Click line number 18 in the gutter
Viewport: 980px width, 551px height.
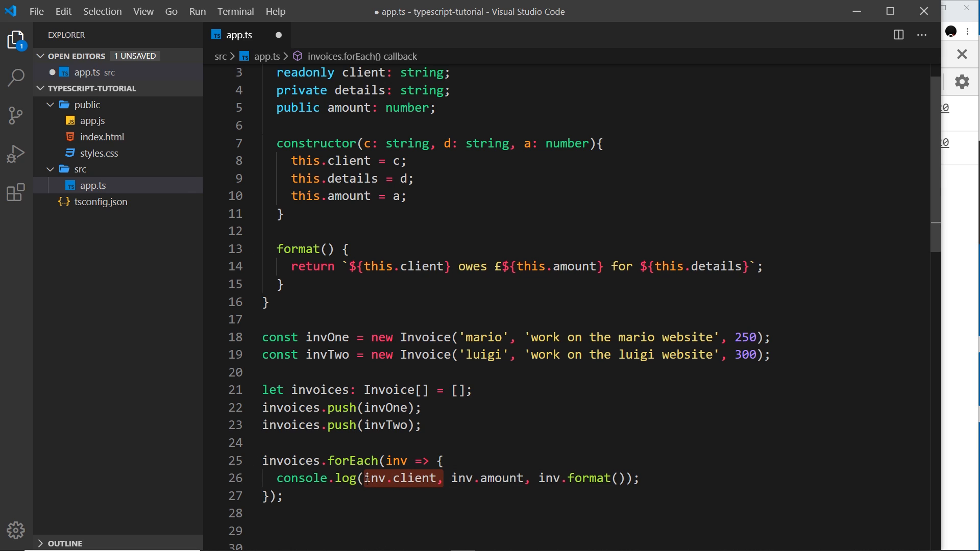pos(235,337)
